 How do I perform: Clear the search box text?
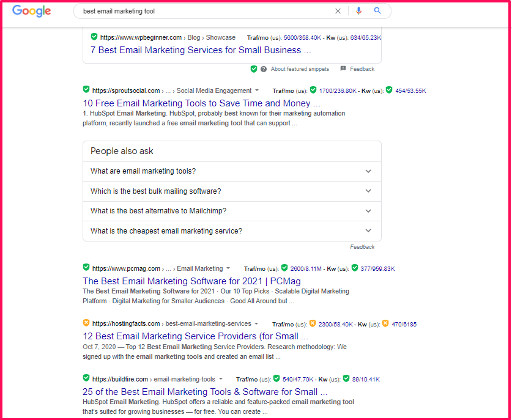pos(338,11)
